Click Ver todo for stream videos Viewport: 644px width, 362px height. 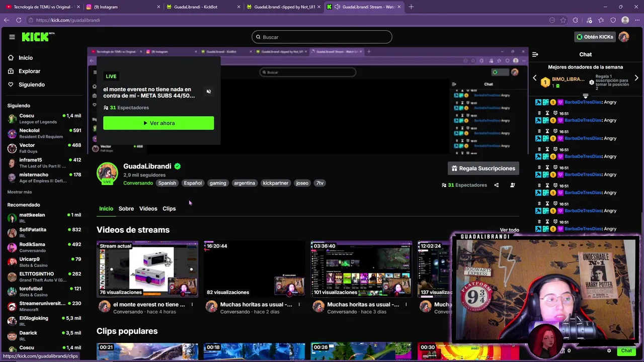click(509, 230)
